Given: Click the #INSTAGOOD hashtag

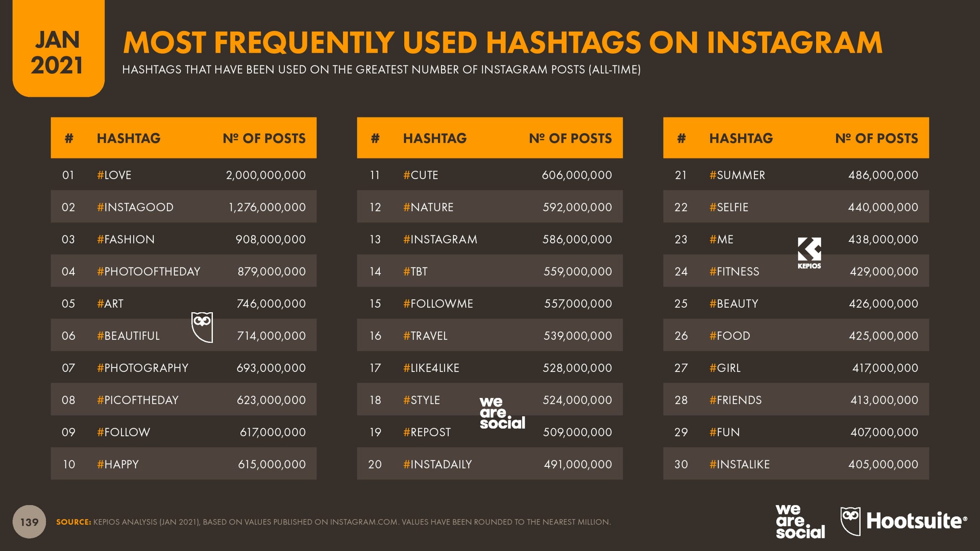Looking at the screenshot, I should tap(135, 207).
